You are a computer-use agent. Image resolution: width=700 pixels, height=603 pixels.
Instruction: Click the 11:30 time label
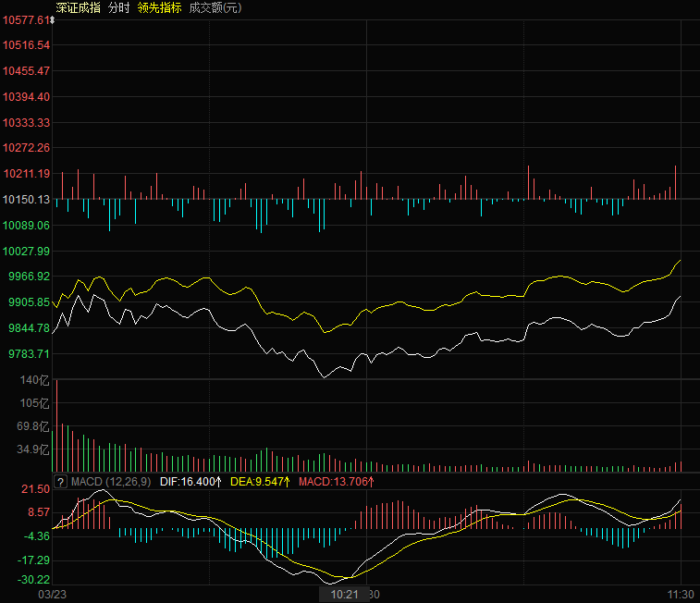[682, 594]
